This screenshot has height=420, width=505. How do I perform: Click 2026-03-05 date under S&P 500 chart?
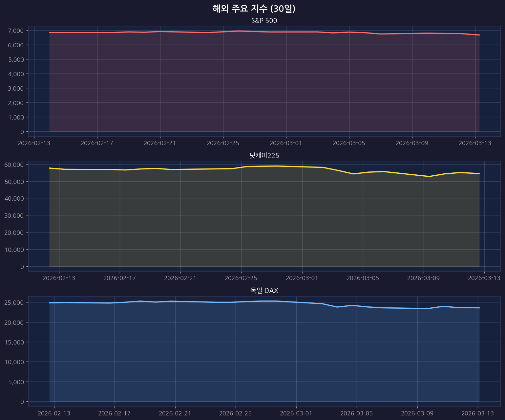[349, 143]
